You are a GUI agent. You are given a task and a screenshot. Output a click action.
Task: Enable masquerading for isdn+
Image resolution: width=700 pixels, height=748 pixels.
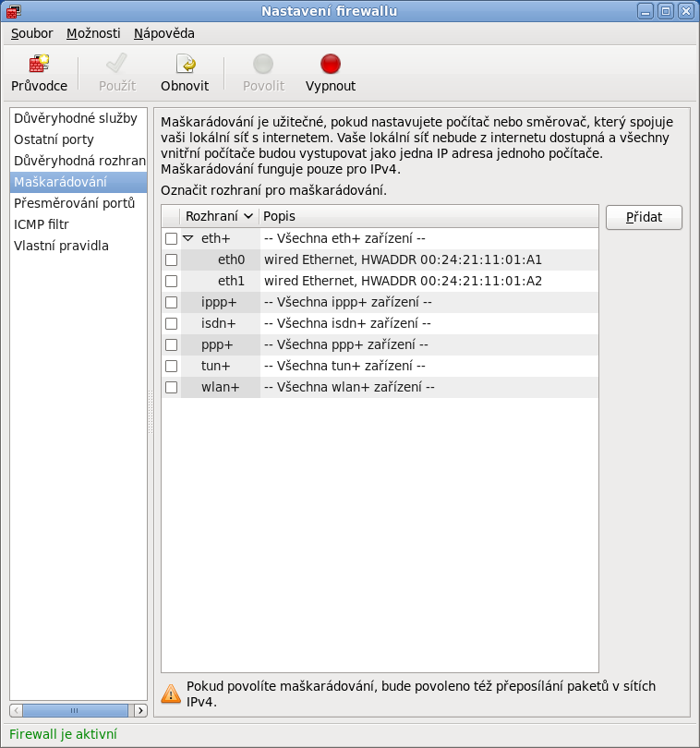click(171, 323)
